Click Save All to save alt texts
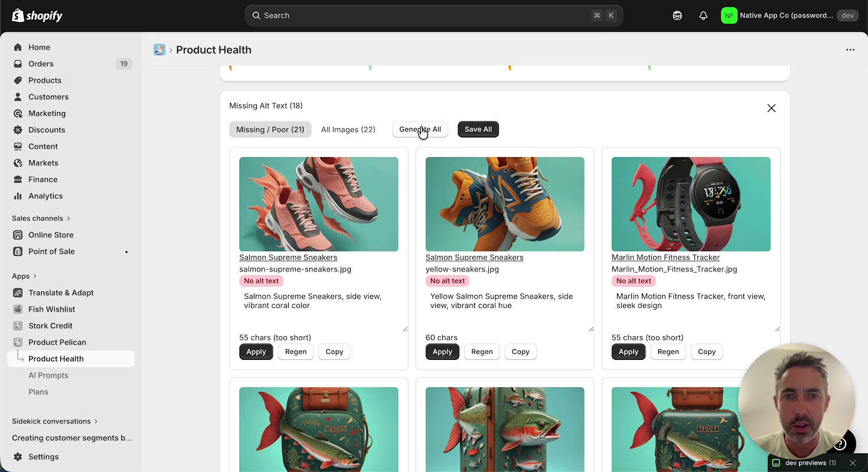This screenshot has height=472, width=868. coord(478,129)
